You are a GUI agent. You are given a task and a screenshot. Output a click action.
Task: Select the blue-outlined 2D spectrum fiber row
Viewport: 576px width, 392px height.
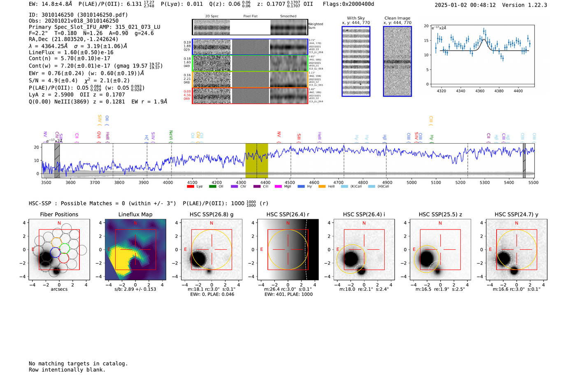[x=250, y=47]
